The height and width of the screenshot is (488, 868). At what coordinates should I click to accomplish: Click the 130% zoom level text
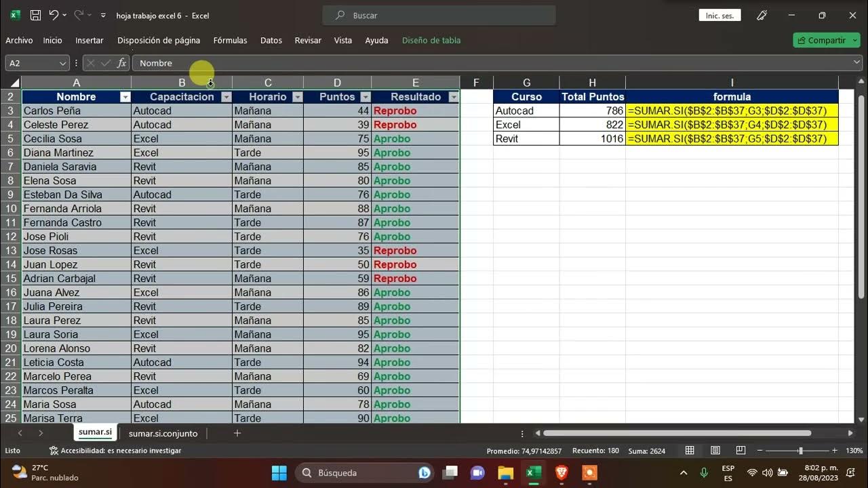click(854, 451)
